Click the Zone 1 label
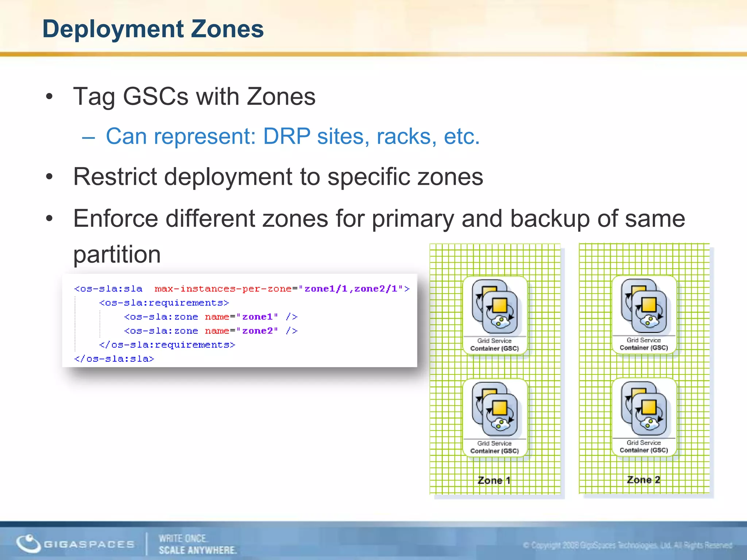747x560 pixels. [x=494, y=481]
